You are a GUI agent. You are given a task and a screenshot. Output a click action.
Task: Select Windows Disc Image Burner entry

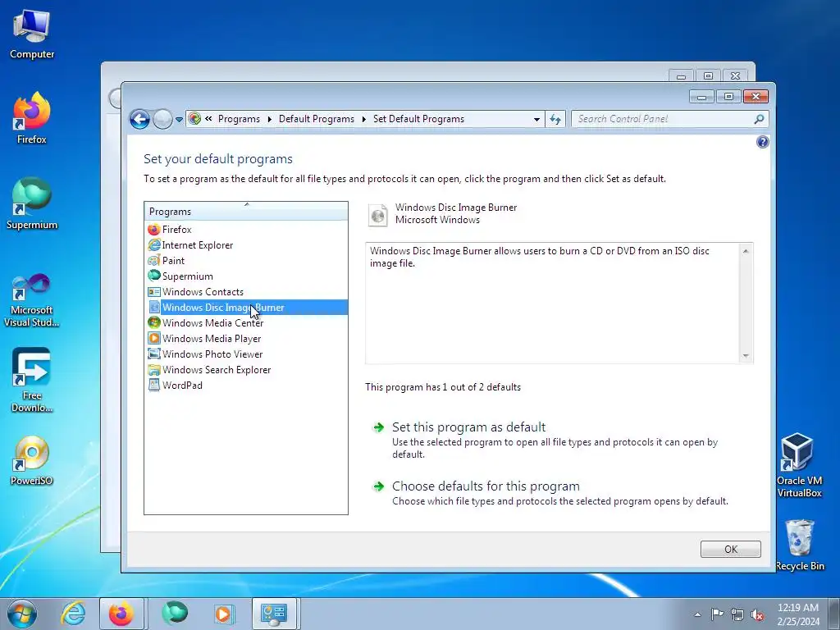tap(247, 307)
